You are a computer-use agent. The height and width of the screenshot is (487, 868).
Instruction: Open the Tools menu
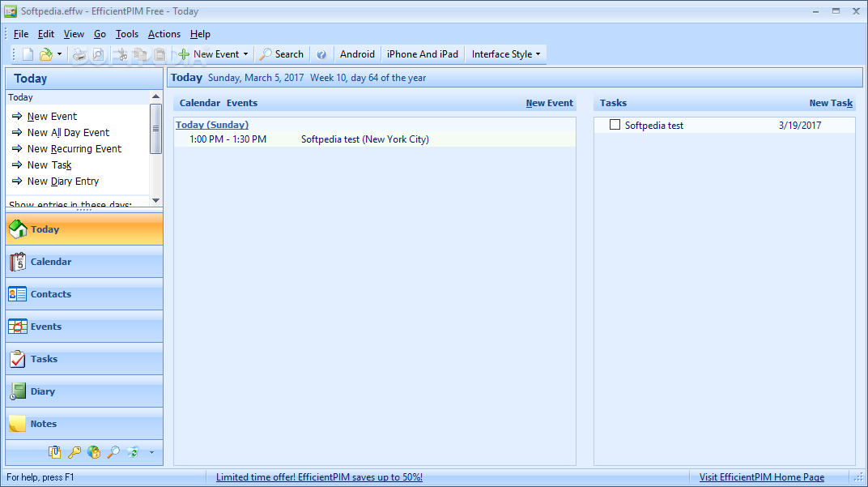[x=127, y=34]
